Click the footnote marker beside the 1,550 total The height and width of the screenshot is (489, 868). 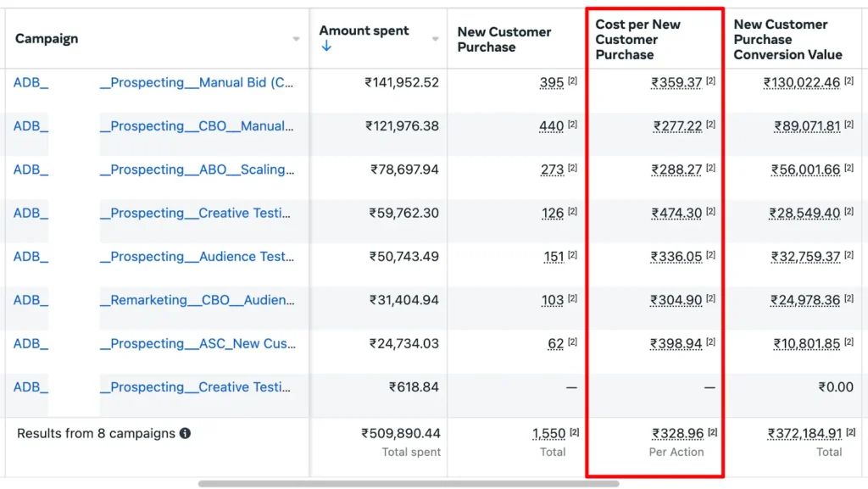pyautogui.click(x=574, y=432)
